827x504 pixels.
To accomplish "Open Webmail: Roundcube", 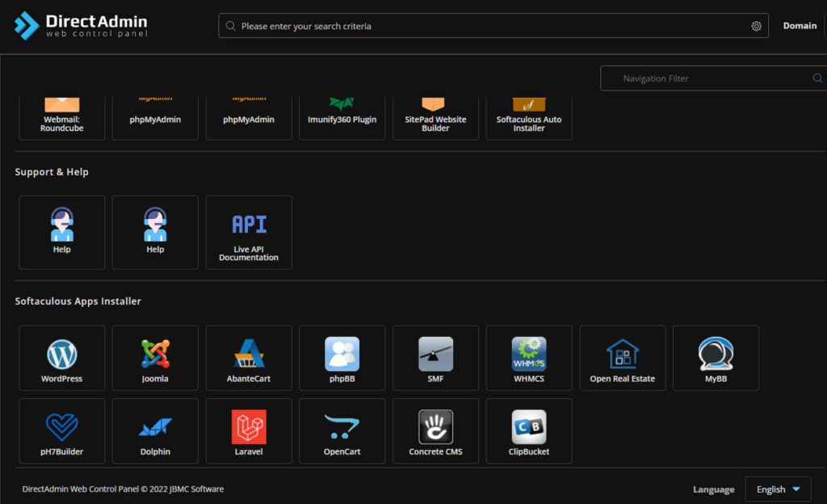I will click(61, 119).
